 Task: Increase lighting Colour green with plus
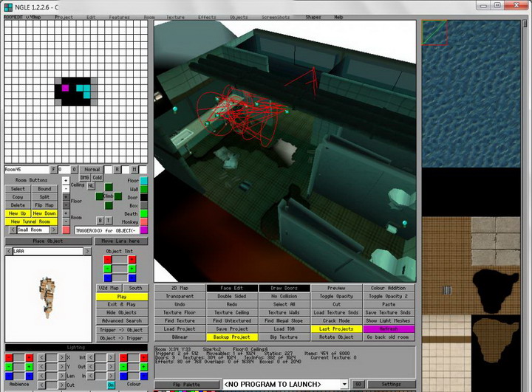[144, 367]
